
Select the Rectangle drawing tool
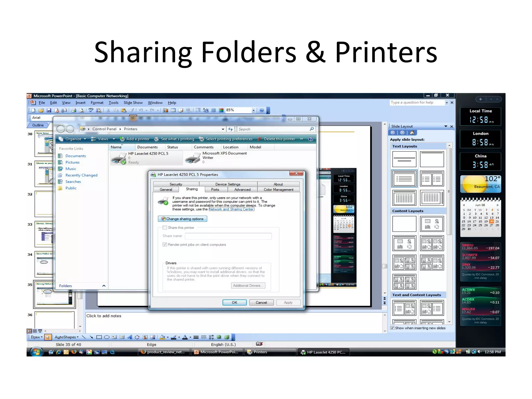pos(99,337)
